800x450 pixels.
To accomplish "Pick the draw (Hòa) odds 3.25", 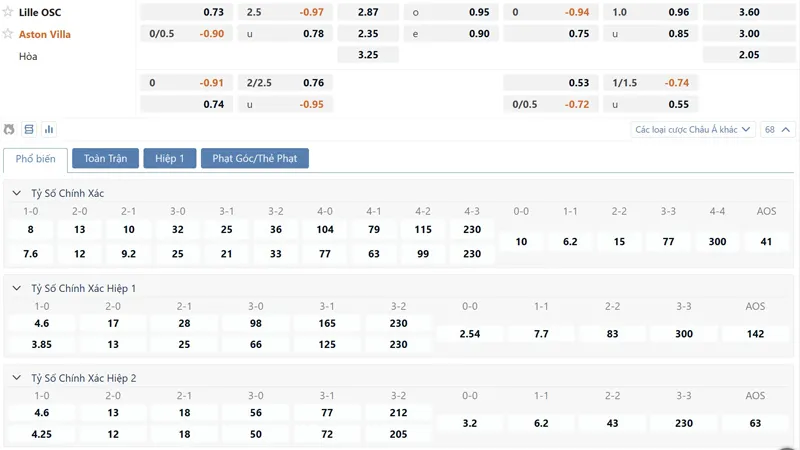I will [368, 54].
